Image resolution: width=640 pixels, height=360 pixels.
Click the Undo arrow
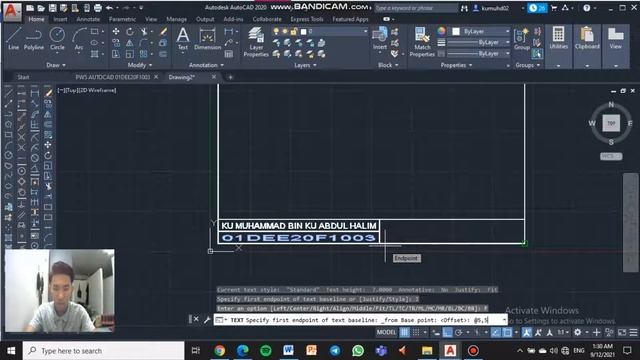[x=109, y=8]
